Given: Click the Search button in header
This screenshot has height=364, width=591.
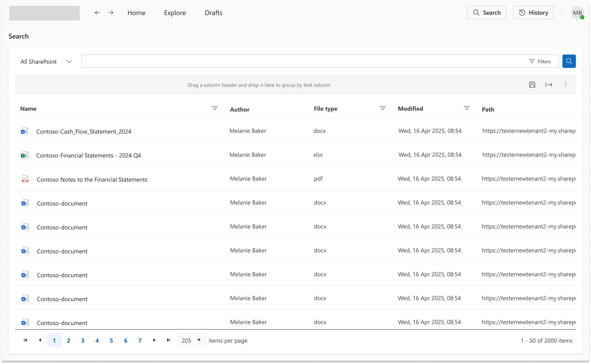Looking at the screenshot, I should [x=486, y=13].
